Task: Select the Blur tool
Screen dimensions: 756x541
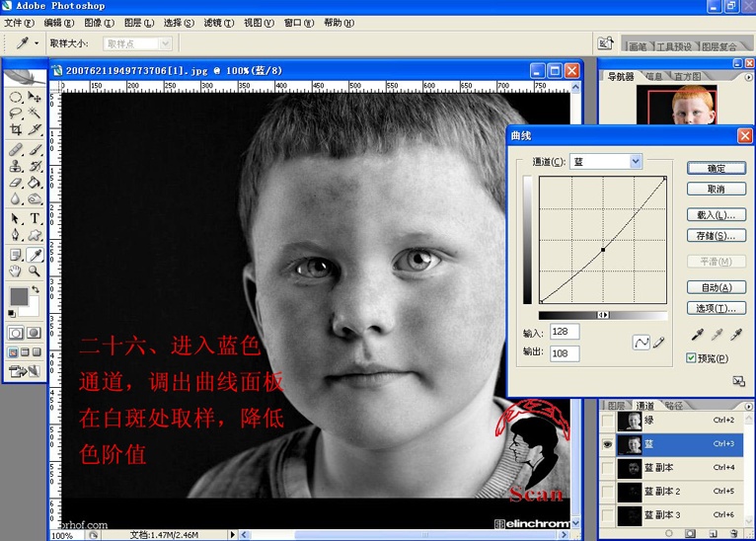Action: coord(16,198)
